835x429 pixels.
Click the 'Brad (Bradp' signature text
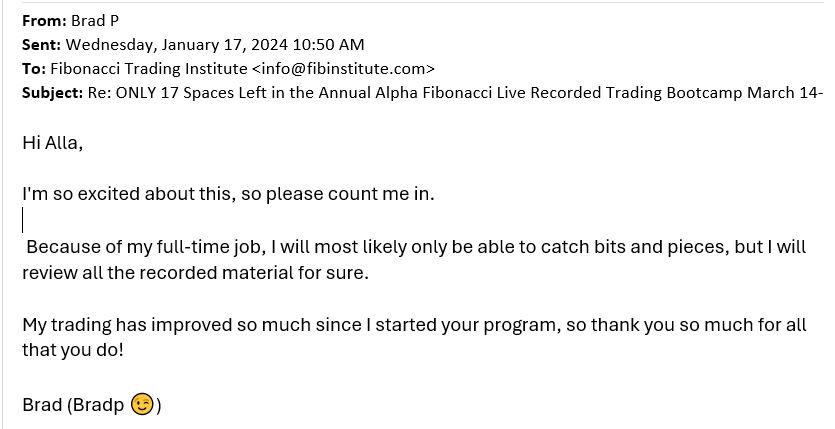pos(73,405)
